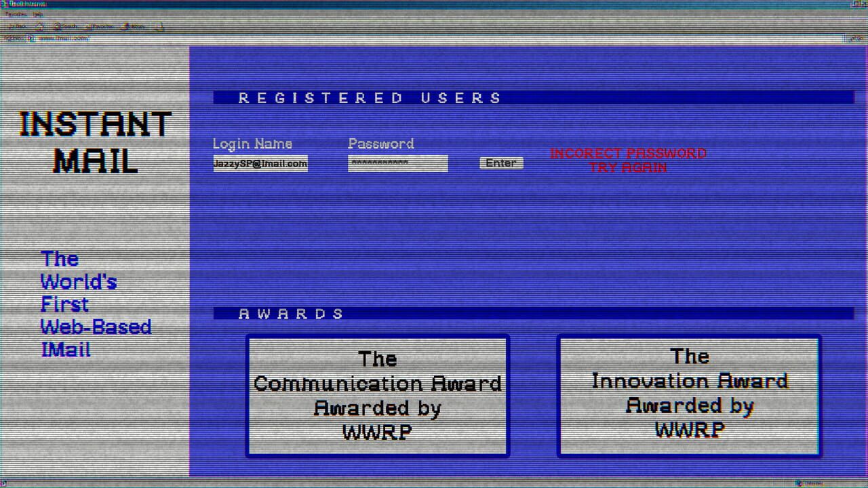Click the browser icon in the title bar
The height and width of the screenshot is (488, 868).
(4, 4)
